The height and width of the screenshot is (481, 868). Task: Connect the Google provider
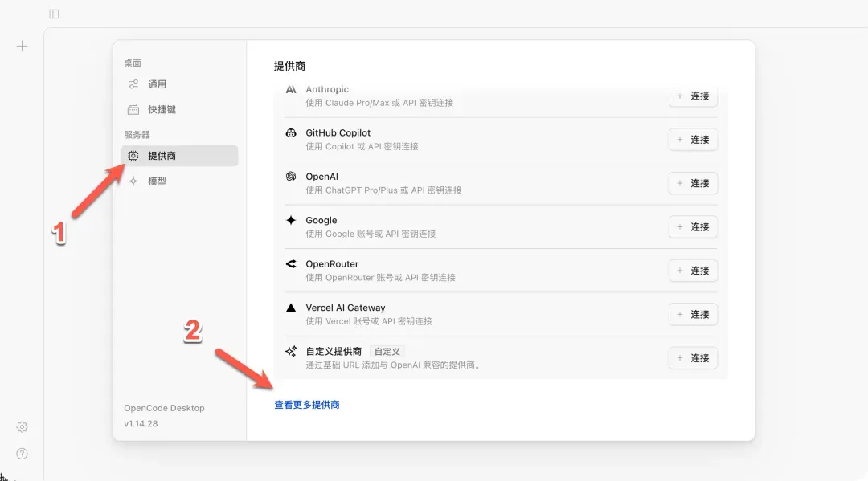pyautogui.click(x=693, y=227)
